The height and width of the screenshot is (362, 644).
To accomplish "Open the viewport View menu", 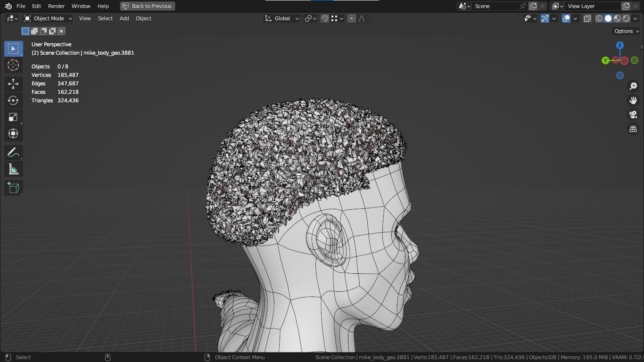I will point(85,18).
